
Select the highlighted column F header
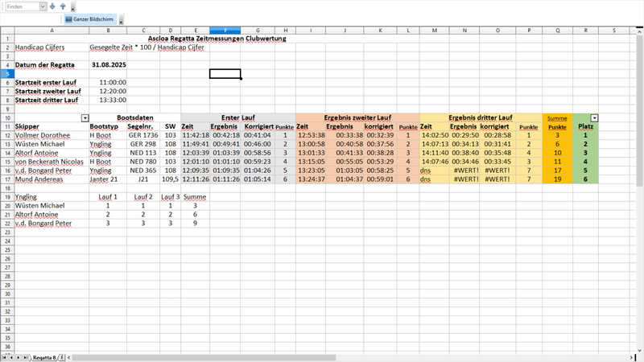[225, 31]
